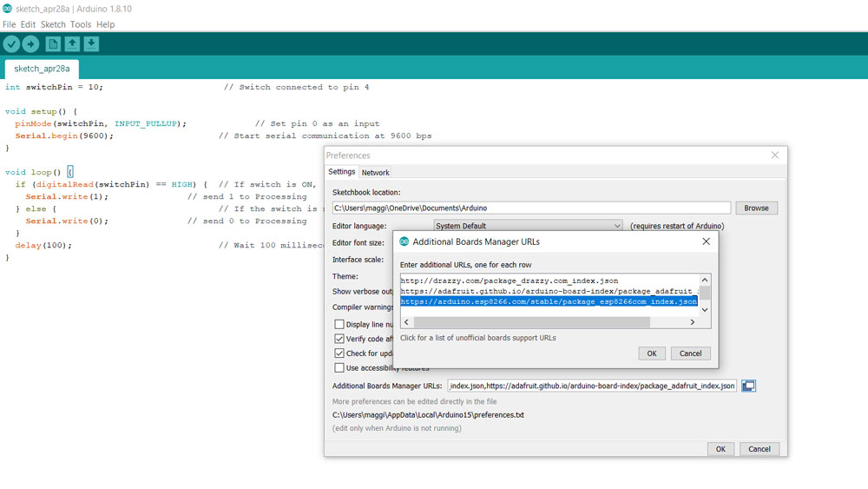Click code line with pinMode(switchPin, INPUT_PULLUP)
This screenshot has height=489, width=868.
pos(101,123)
